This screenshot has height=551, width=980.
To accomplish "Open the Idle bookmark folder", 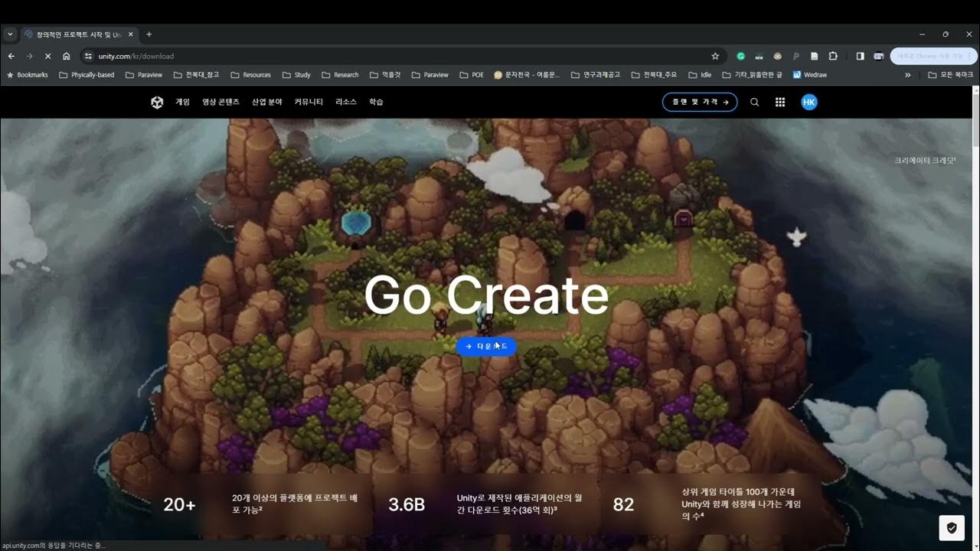I will point(699,75).
